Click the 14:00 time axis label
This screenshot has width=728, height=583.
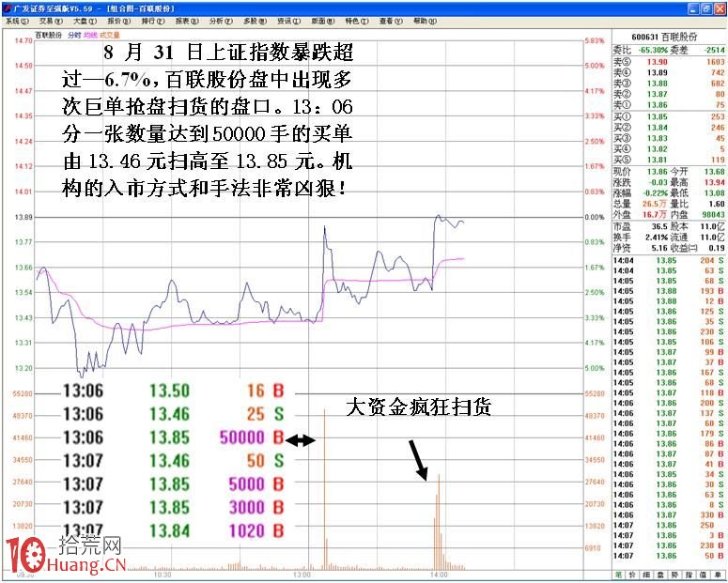pos(440,575)
